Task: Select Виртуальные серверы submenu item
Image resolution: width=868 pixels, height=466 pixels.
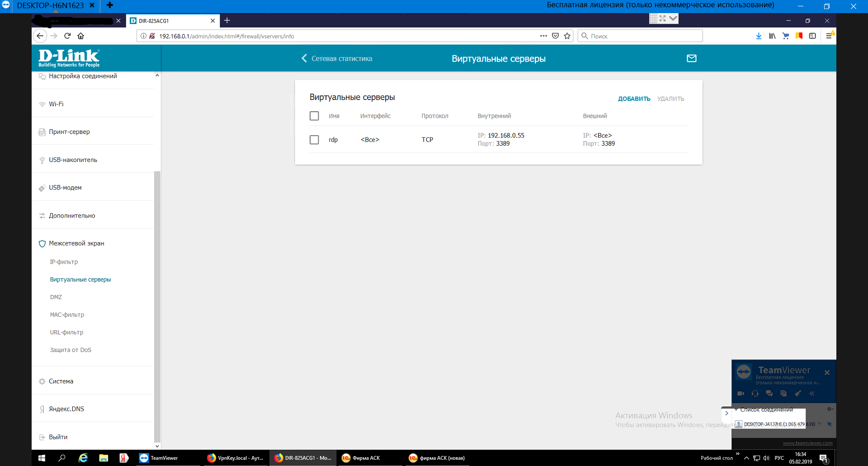Action: coord(80,280)
